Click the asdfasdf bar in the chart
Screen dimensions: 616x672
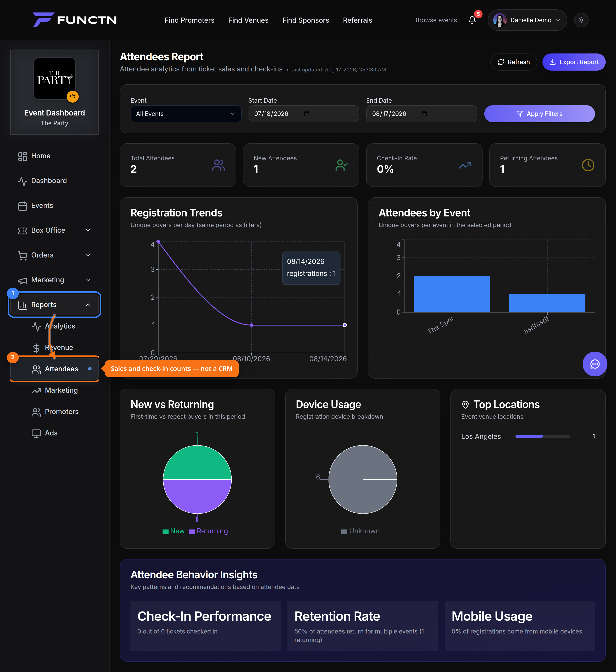tap(547, 303)
